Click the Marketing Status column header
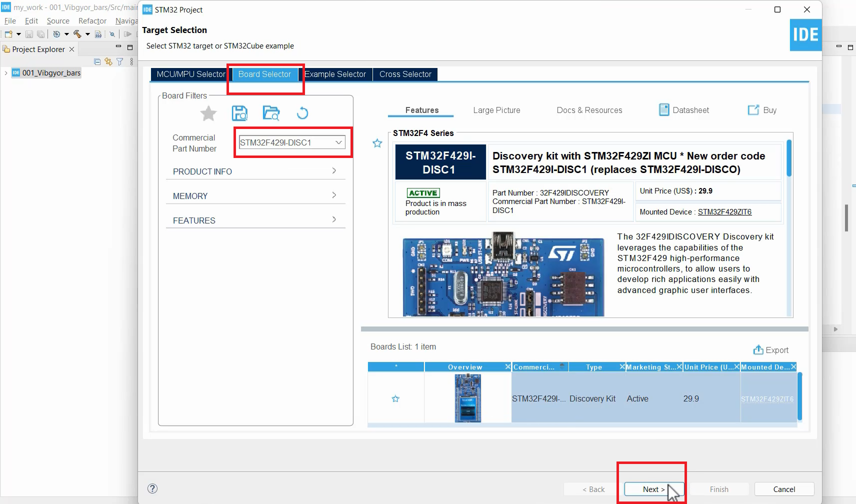Image resolution: width=856 pixels, height=504 pixels. coord(650,367)
